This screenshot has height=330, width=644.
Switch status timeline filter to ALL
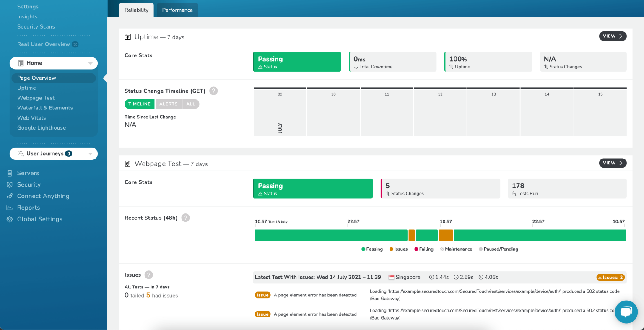tap(191, 104)
